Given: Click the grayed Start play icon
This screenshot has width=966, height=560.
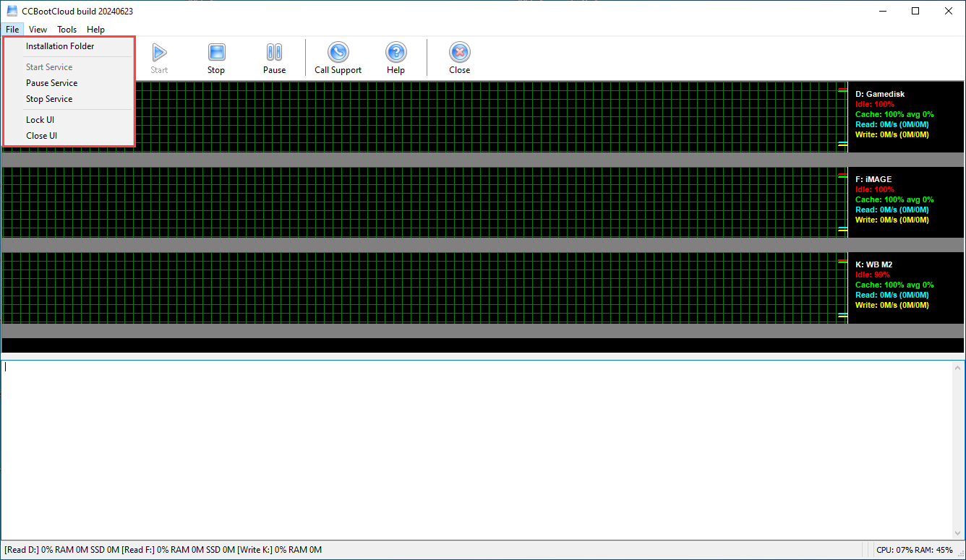Looking at the screenshot, I should 159,53.
